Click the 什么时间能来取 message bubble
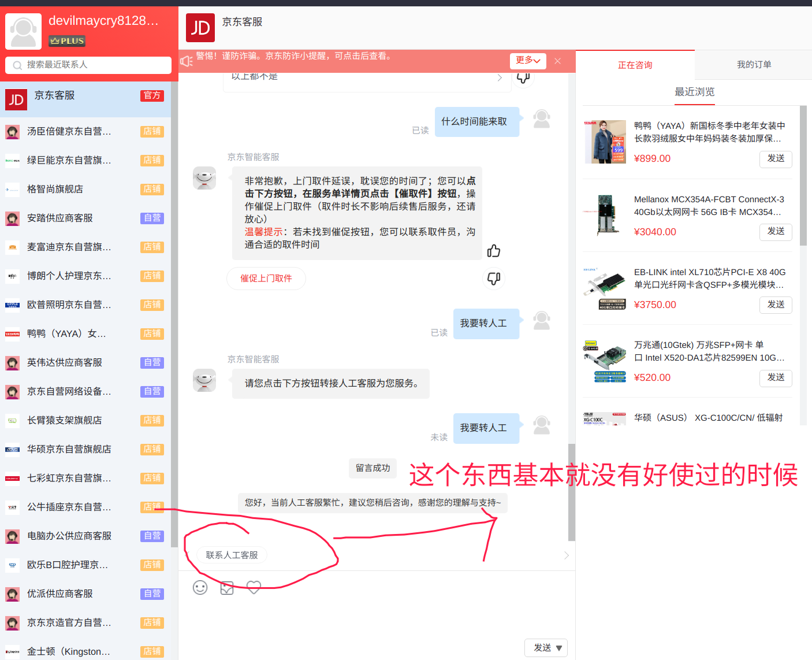 click(477, 122)
